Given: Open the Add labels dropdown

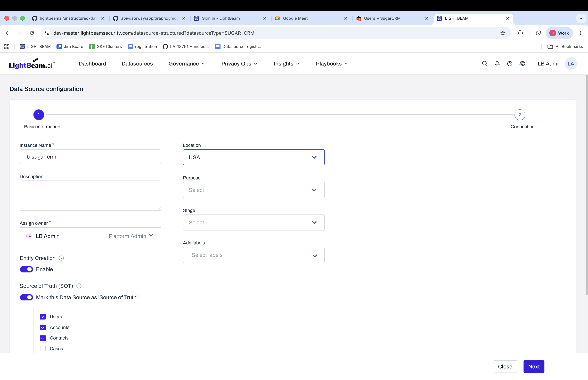Looking at the screenshot, I should pyautogui.click(x=253, y=255).
